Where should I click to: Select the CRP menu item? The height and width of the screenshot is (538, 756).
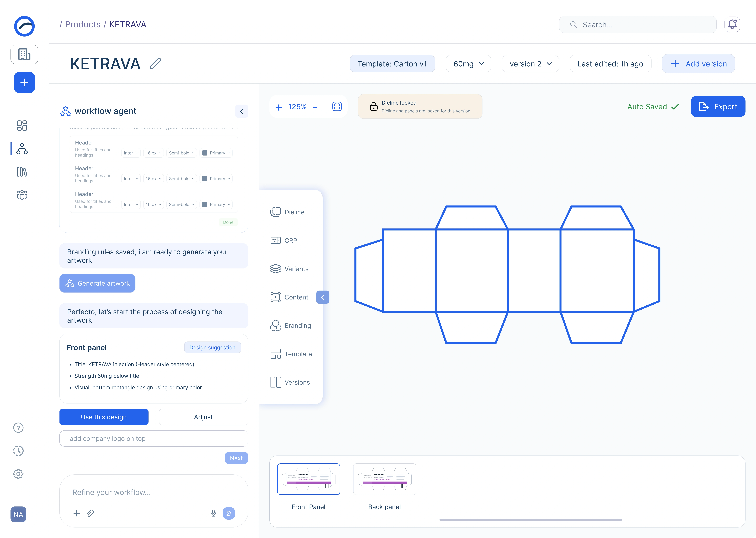tap(284, 240)
